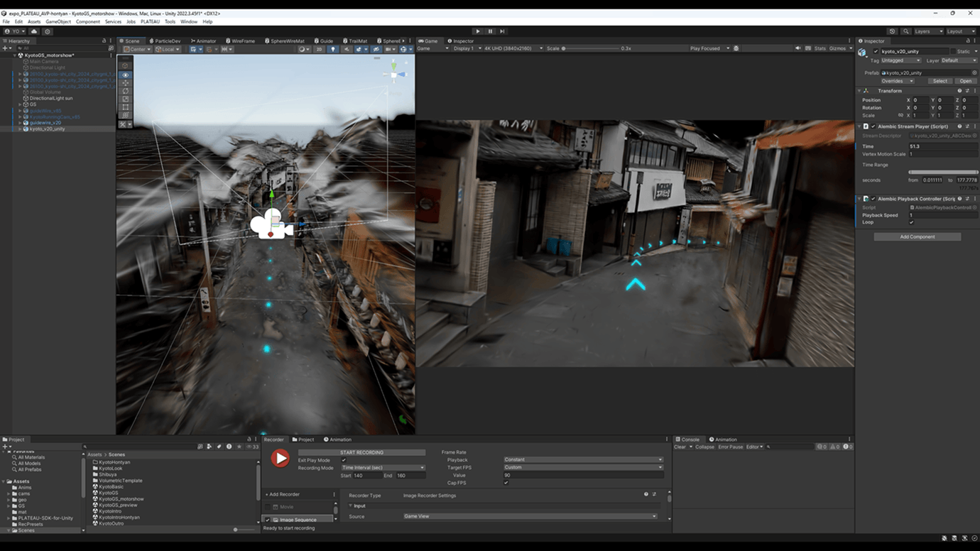Switch to the Animator tab
Image resolution: width=980 pixels, height=551 pixels.
point(203,41)
